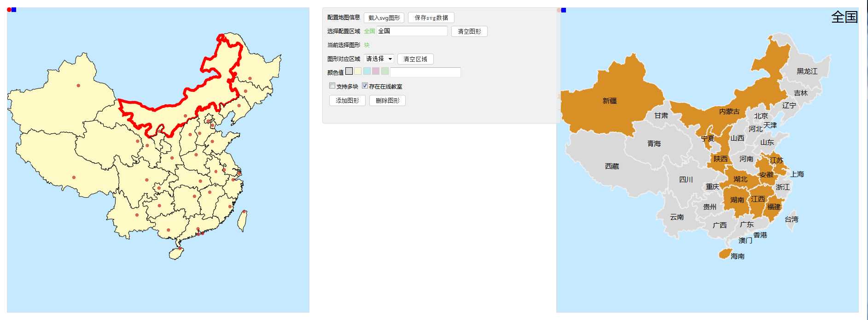
Task: Select 甘肃 on the right map
Action: coord(661,115)
